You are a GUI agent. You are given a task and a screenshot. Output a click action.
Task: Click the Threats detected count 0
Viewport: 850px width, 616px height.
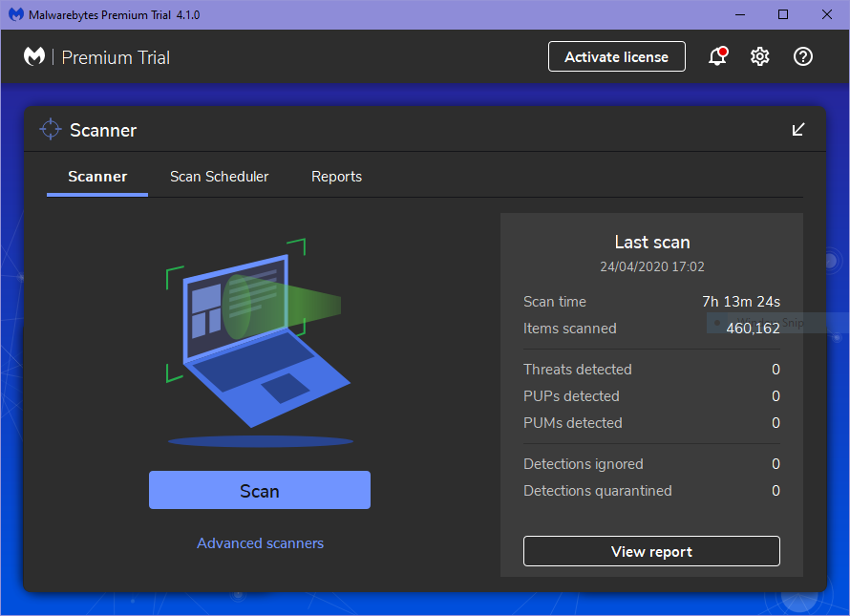point(776,370)
